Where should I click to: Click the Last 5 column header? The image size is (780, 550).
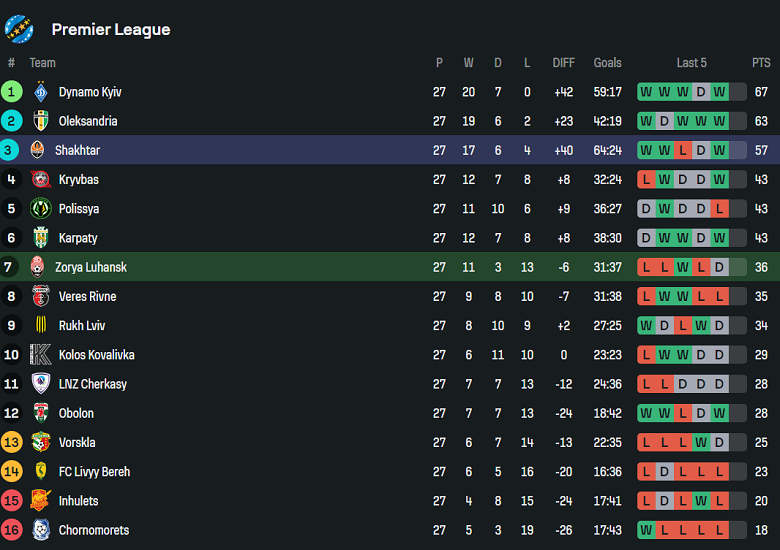[x=691, y=63]
